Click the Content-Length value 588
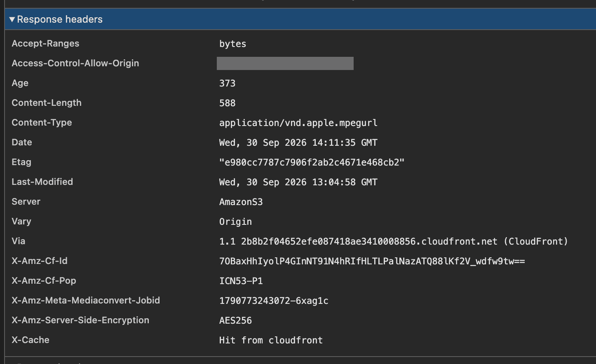Image resolution: width=596 pixels, height=364 pixels. [x=227, y=103]
